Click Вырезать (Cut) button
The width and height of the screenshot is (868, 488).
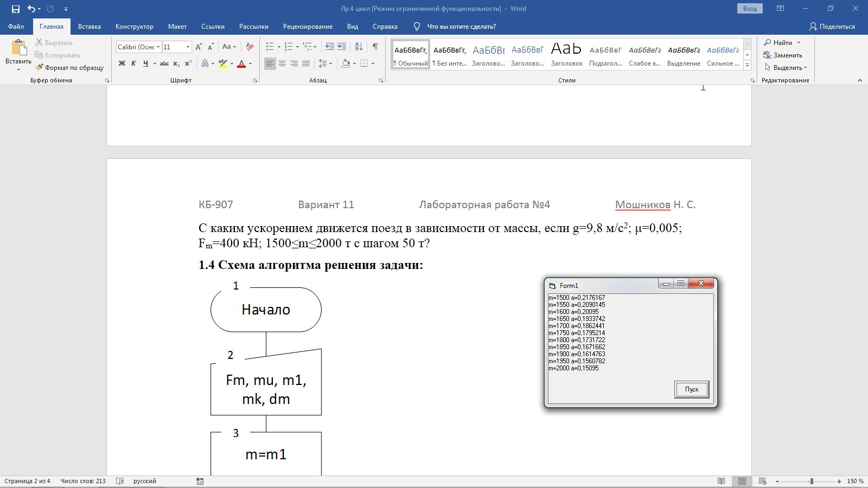tap(54, 42)
